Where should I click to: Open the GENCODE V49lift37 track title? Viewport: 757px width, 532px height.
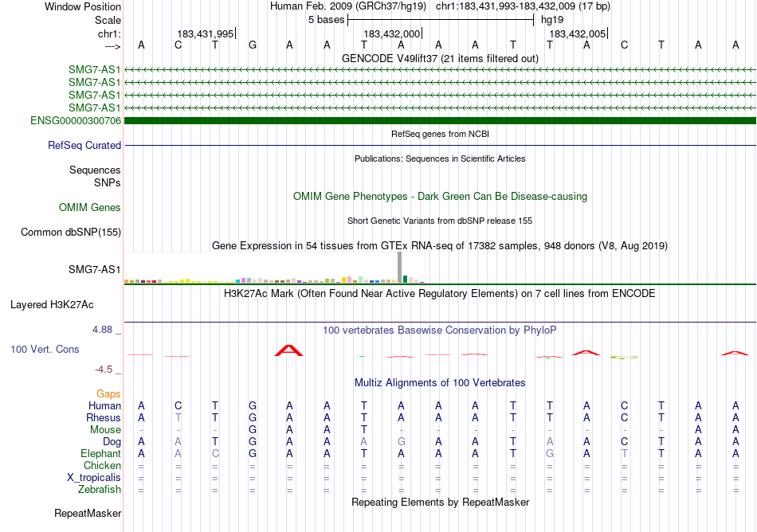pos(440,58)
